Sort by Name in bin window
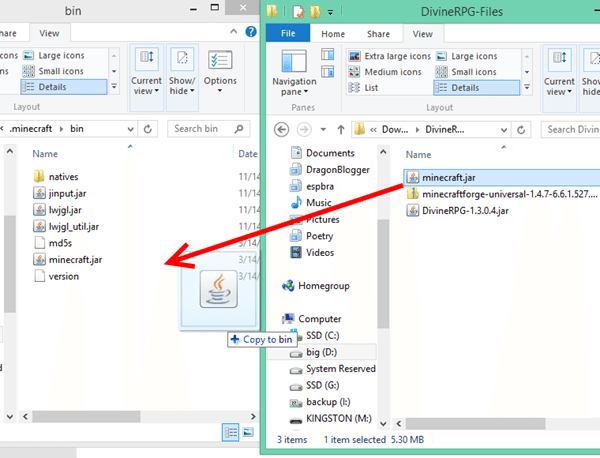This screenshot has width=600, height=458. coord(45,154)
